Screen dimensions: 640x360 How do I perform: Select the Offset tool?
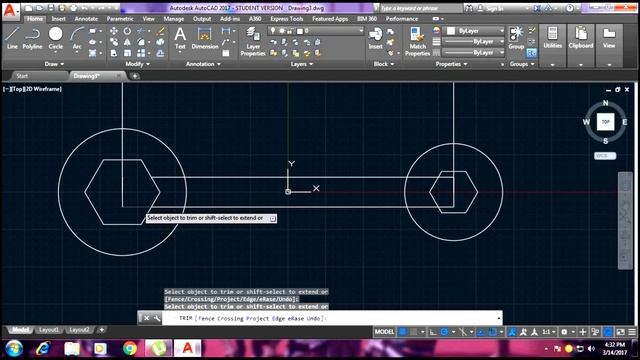[160, 53]
